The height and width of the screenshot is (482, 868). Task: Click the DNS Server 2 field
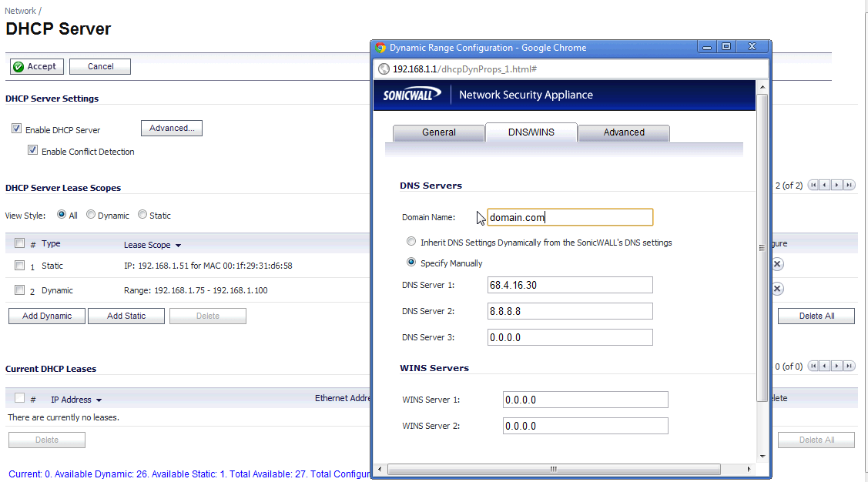(x=570, y=311)
